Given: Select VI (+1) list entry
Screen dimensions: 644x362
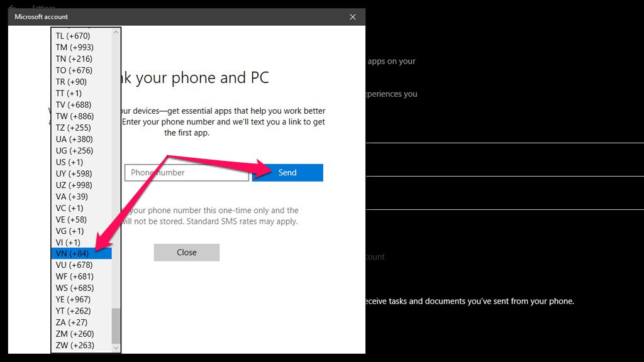Looking at the screenshot, I should [x=81, y=243].
